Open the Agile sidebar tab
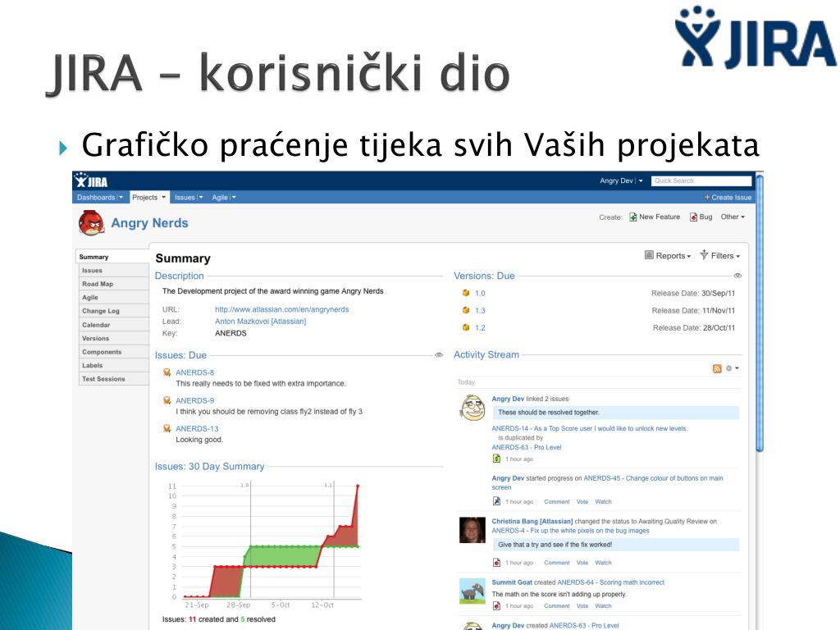The image size is (840, 630). pos(113,297)
